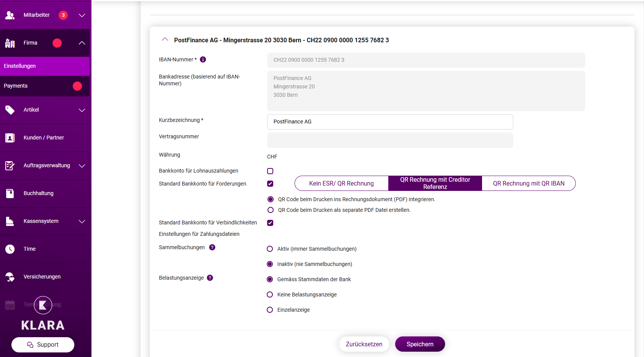Click the Artikel tag icon
The height and width of the screenshot is (357, 644).
(10, 110)
